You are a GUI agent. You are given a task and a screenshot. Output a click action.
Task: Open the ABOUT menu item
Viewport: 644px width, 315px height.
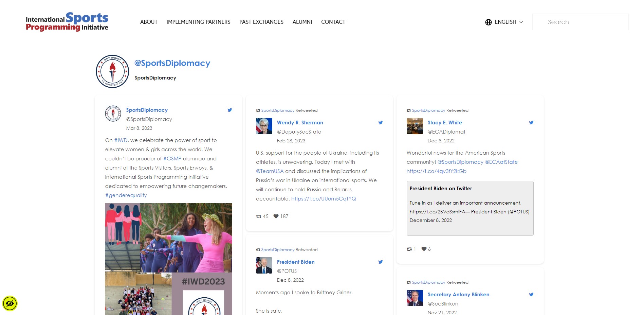[149, 22]
